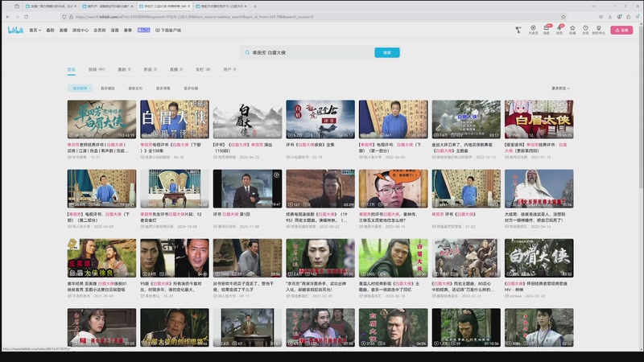644x362 pixels.
Task: Open the browser pocket/save icon
Action: pyautogui.click(x=601, y=17)
